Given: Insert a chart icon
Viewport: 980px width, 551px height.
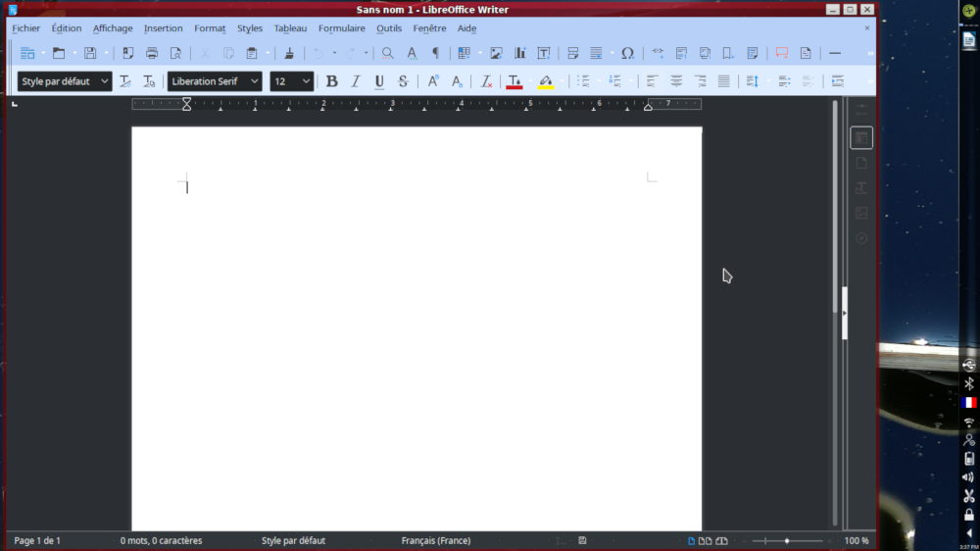Looking at the screenshot, I should coord(520,53).
